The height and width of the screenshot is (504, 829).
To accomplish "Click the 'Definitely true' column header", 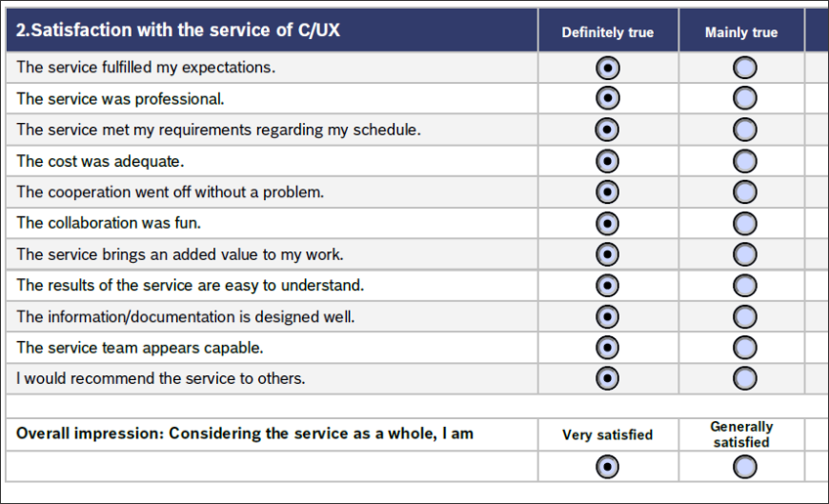I will [607, 32].
